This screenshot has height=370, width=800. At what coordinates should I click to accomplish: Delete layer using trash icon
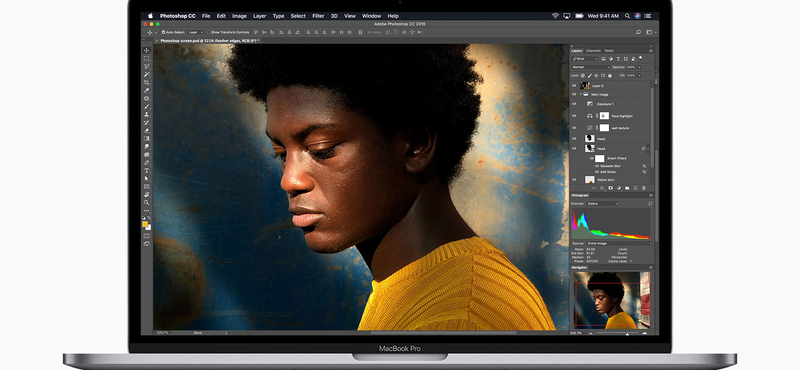pyautogui.click(x=643, y=188)
